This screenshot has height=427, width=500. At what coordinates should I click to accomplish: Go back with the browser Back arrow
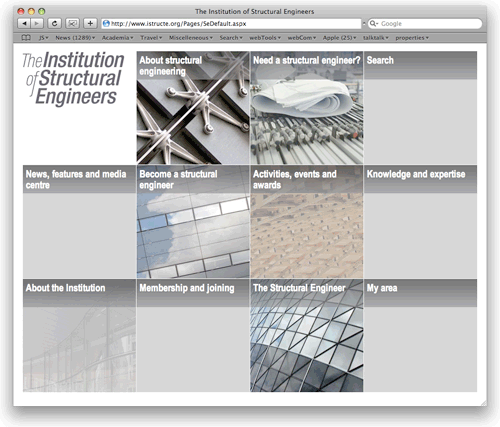(x=24, y=24)
